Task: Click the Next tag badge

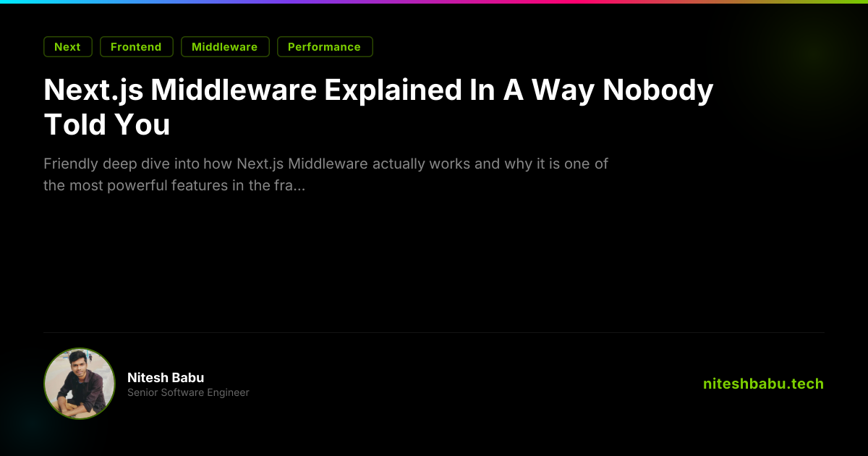Action: [x=67, y=47]
